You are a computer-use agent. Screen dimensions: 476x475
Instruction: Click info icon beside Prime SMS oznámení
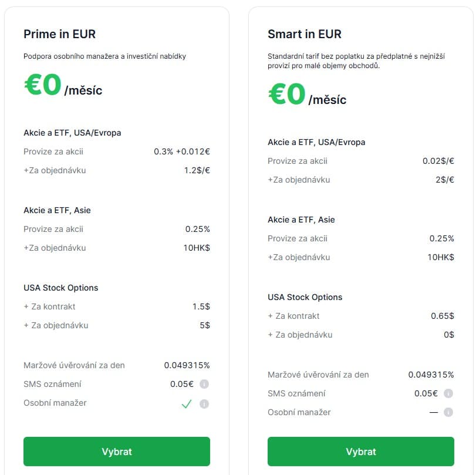point(204,384)
